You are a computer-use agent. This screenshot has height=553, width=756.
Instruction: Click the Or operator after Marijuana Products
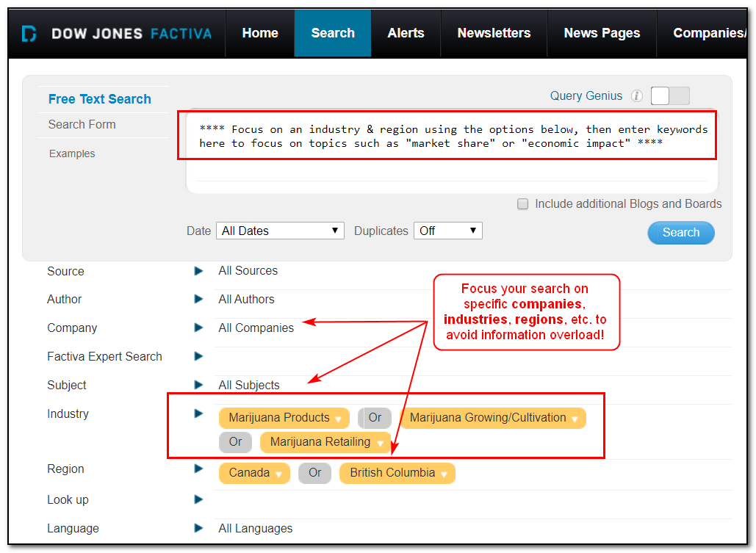[x=375, y=418]
